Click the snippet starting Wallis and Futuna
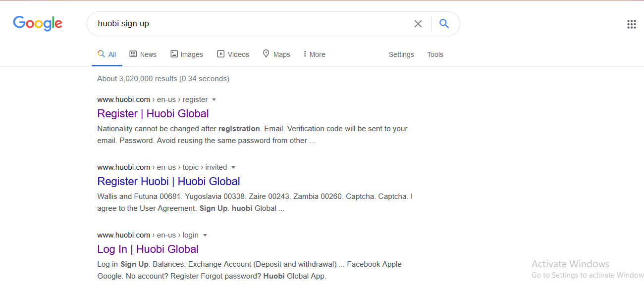 (255, 202)
